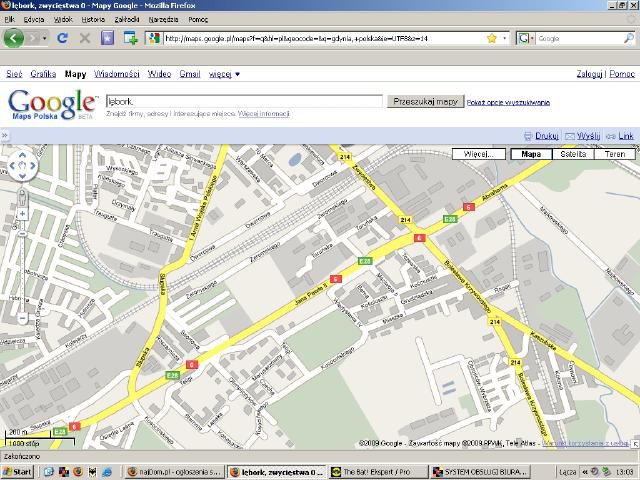Screen dimensions: 640x480
Task: Click the Street View pegman icon
Action: [x=22, y=198]
